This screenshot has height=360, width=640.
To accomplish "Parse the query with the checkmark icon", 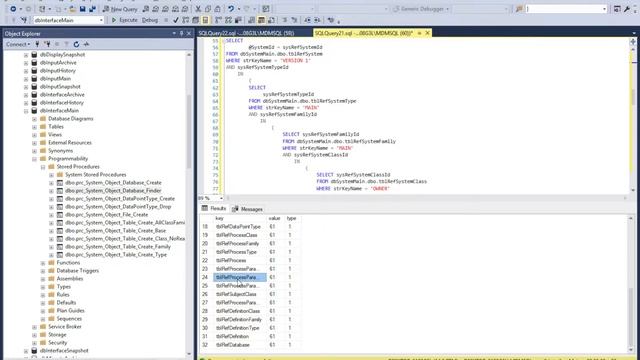I will click(x=176, y=20).
